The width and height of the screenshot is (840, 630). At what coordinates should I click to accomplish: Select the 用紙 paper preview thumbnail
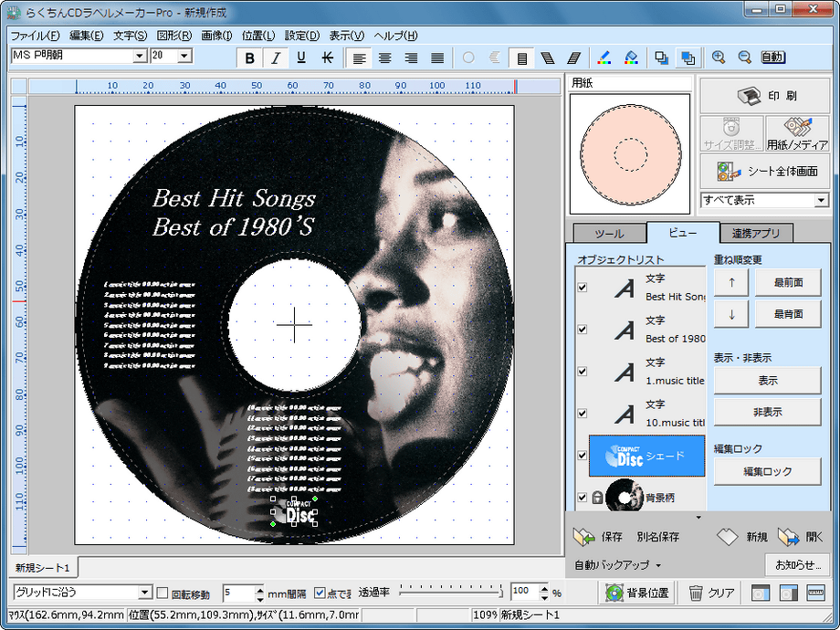(630, 154)
